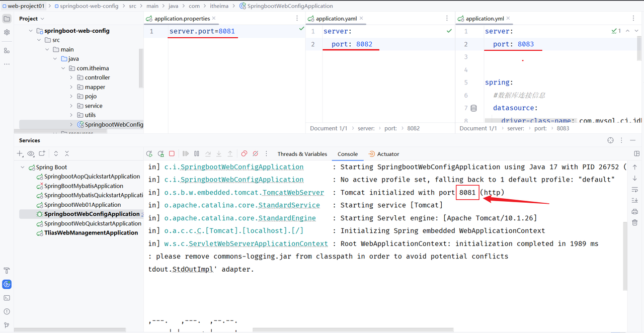Close the application.yml tab
This screenshot has width=644, height=333.
(x=509, y=18)
